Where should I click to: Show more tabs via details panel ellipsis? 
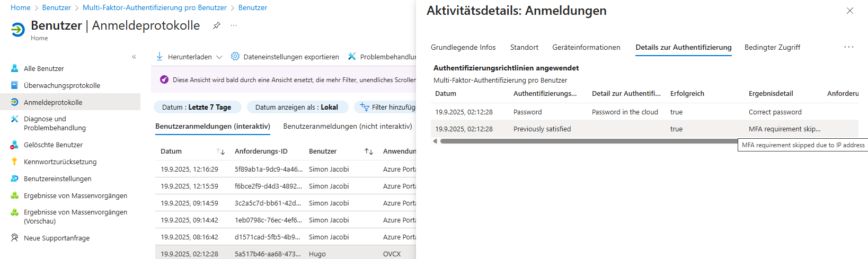tap(849, 47)
